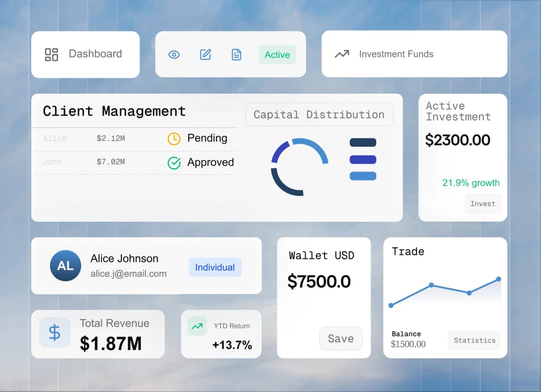
Task: Click the green YTD Return trend icon
Action: click(197, 326)
